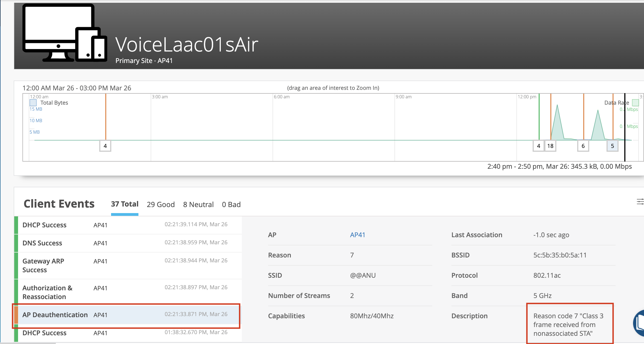Select the 37 Total events tab

click(124, 204)
